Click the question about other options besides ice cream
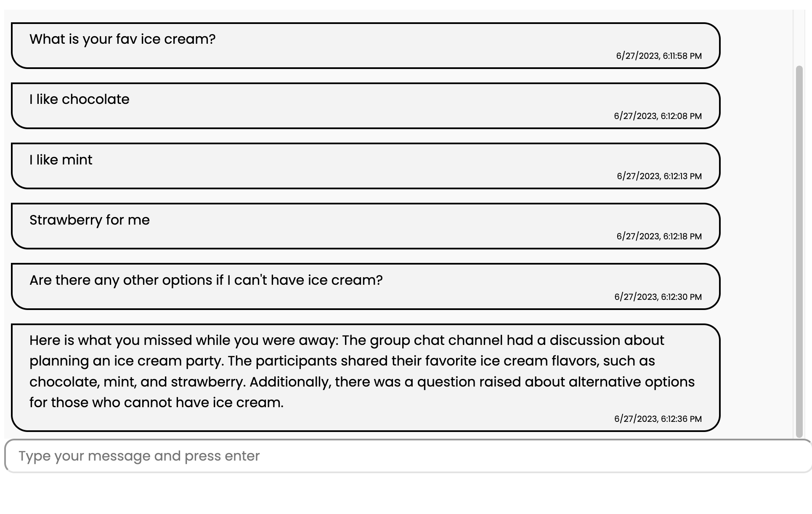 [206, 280]
